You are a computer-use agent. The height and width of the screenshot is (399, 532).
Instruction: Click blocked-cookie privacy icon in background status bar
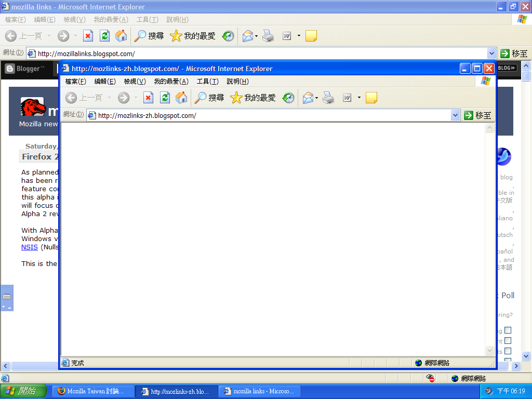pyautogui.click(x=430, y=378)
